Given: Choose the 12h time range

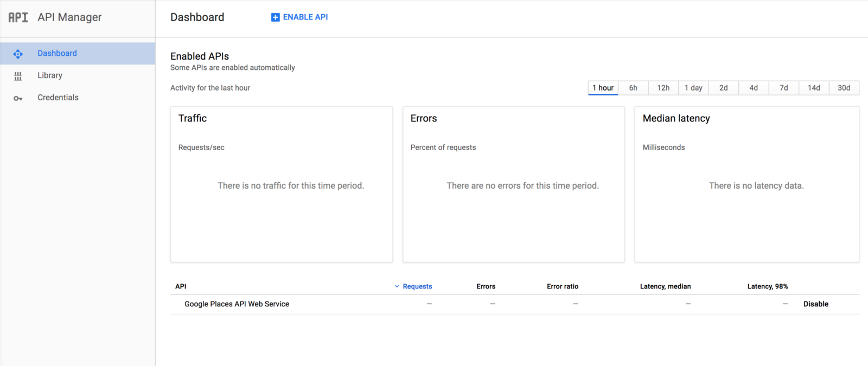Looking at the screenshot, I should [663, 88].
